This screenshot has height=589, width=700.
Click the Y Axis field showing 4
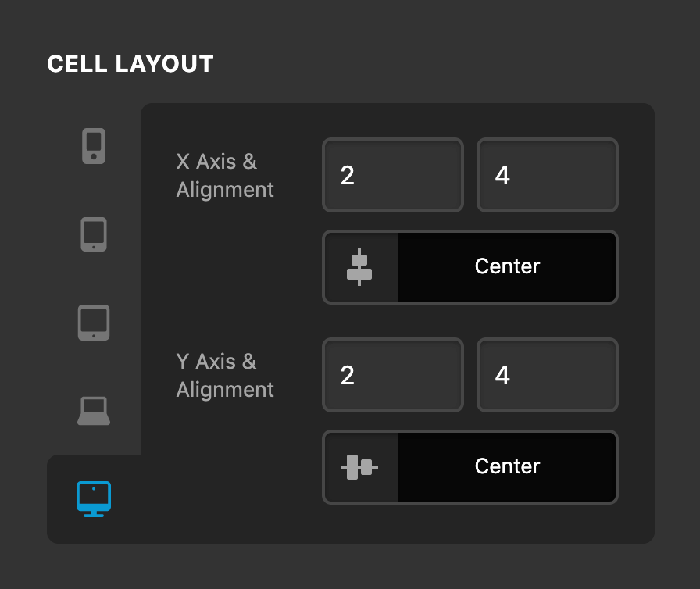pos(547,375)
